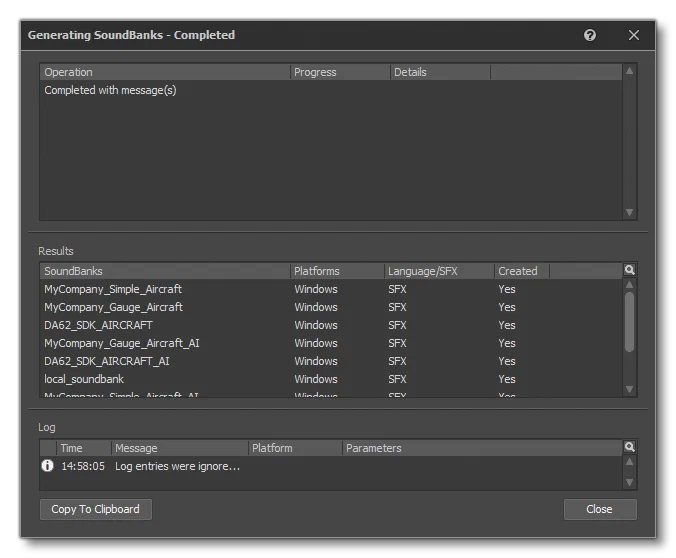Close the Generating SoundBanks dialog with X

click(x=633, y=35)
